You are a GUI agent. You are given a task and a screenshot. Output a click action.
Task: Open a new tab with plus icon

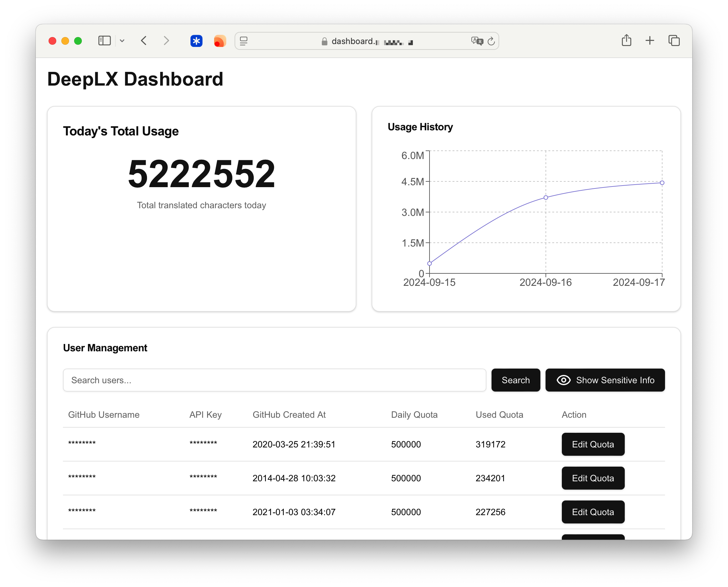tap(649, 41)
